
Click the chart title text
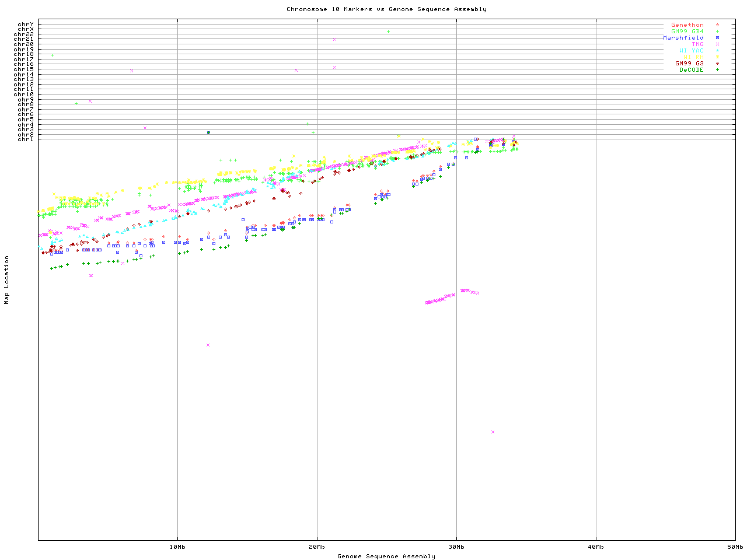click(386, 9)
